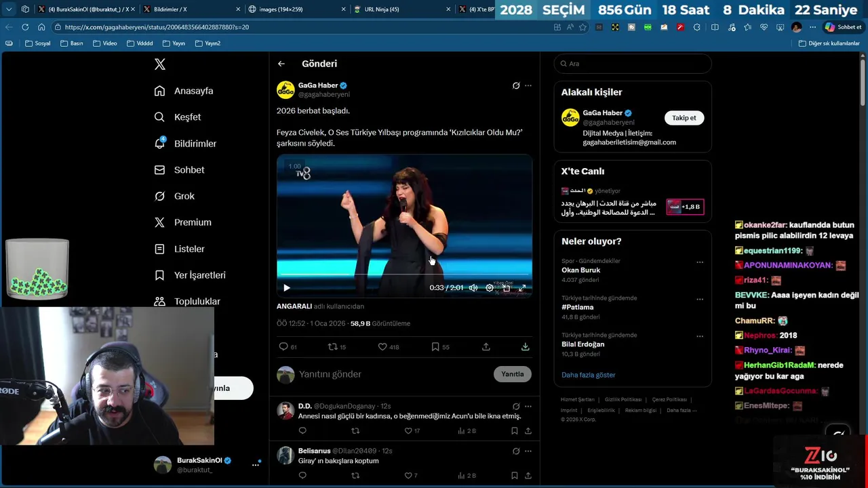Play the video in the post

(x=286, y=287)
